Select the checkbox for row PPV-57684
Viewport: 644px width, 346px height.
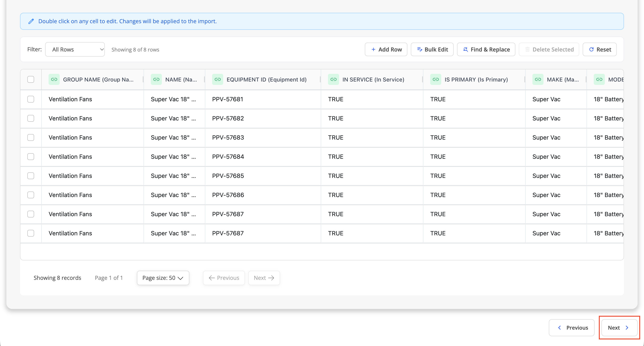point(31,157)
